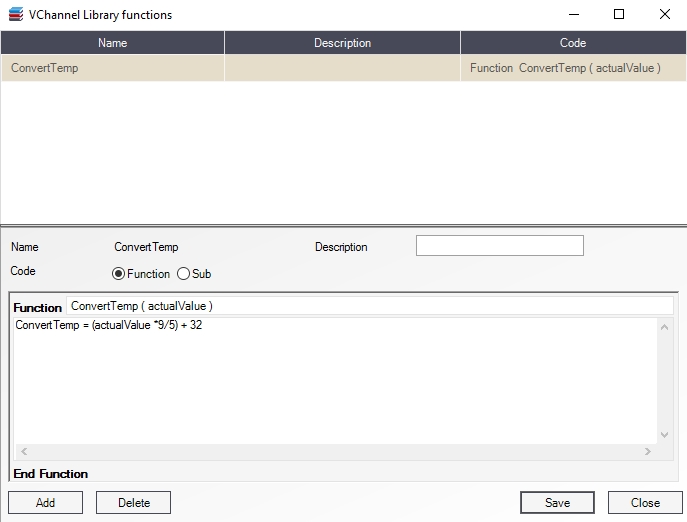This screenshot has height=522, width=687.
Task: Minimize the VChannel Library window
Action: click(x=573, y=15)
